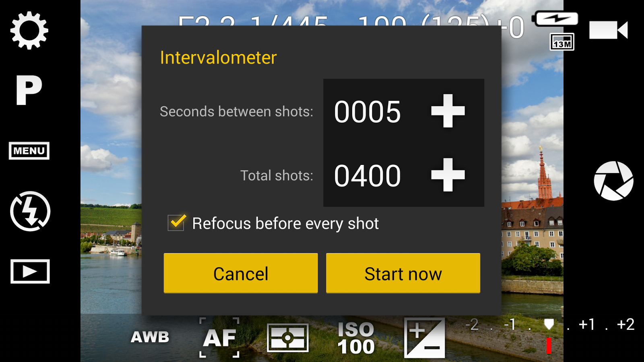Open AWB white balance setting
This screenshot has height=362, width=644.
pos(150,337)
